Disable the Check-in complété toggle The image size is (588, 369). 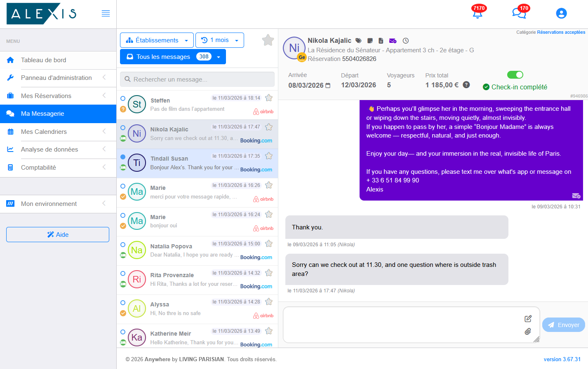coord(515,75)
